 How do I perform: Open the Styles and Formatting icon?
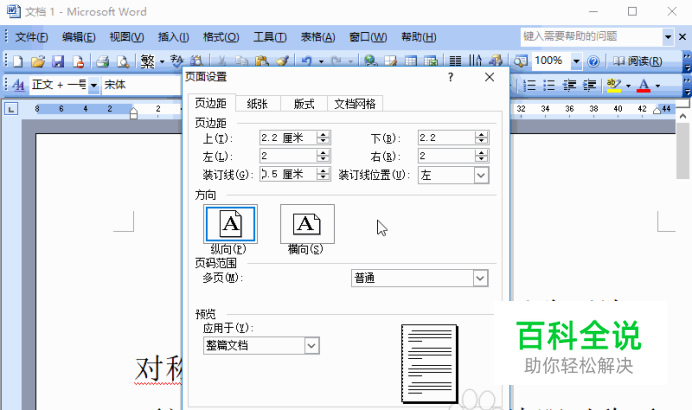19,85
